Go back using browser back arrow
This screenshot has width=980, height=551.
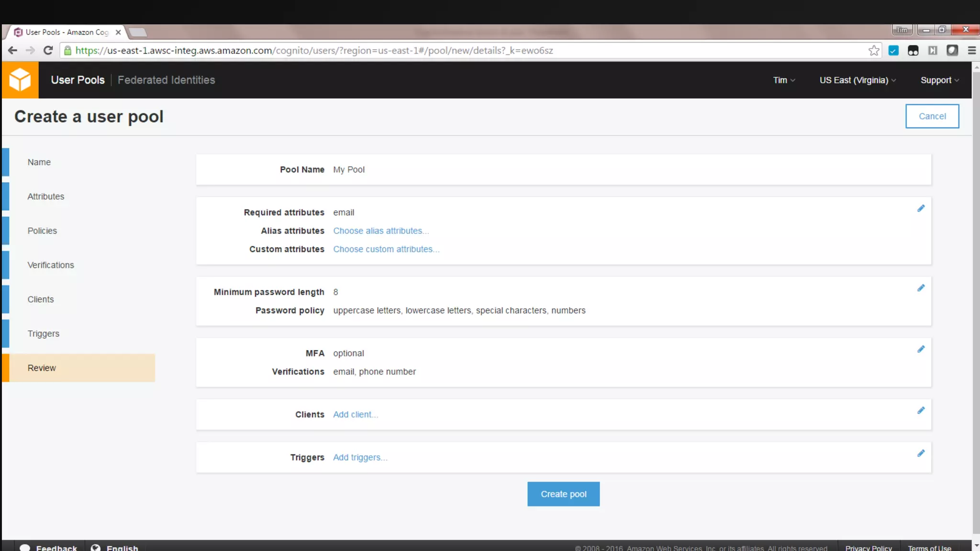[x=13, y=51]
